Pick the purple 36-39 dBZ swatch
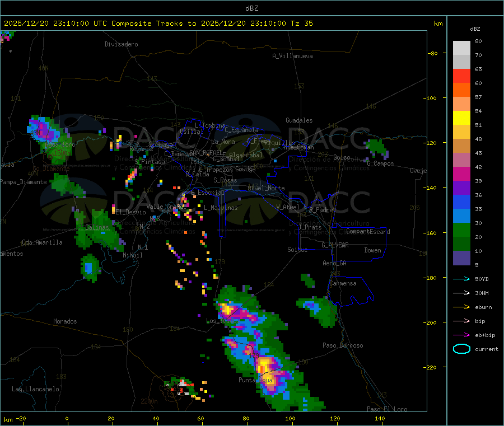 pos(461,188)
